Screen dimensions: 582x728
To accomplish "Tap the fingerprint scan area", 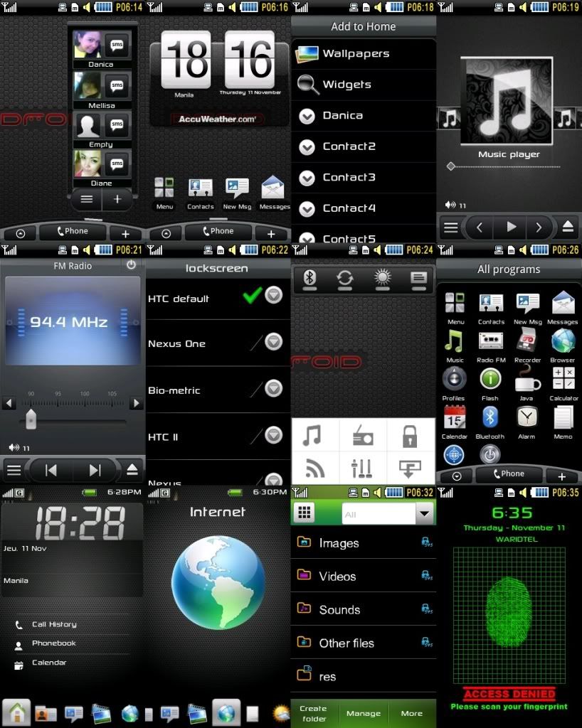I will coord(509,615).
